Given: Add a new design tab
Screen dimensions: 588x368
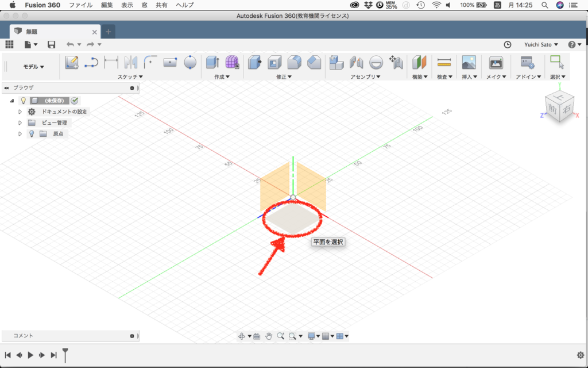Looking at the screenshot, I should pos(109,32).
